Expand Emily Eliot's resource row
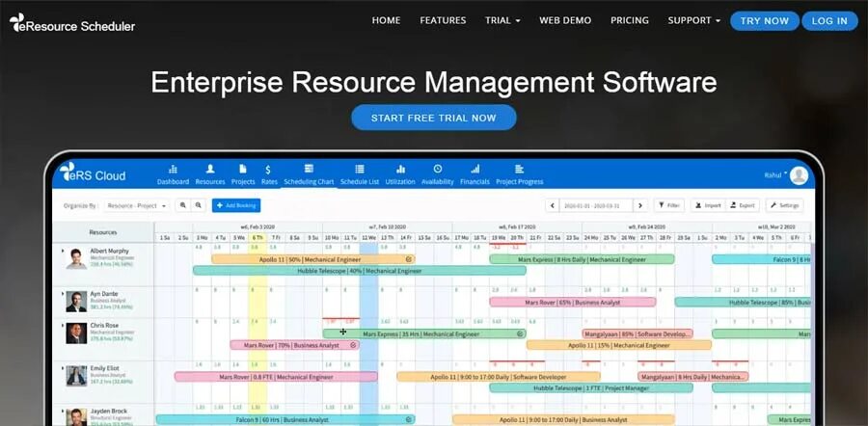 tap(62, 368)
